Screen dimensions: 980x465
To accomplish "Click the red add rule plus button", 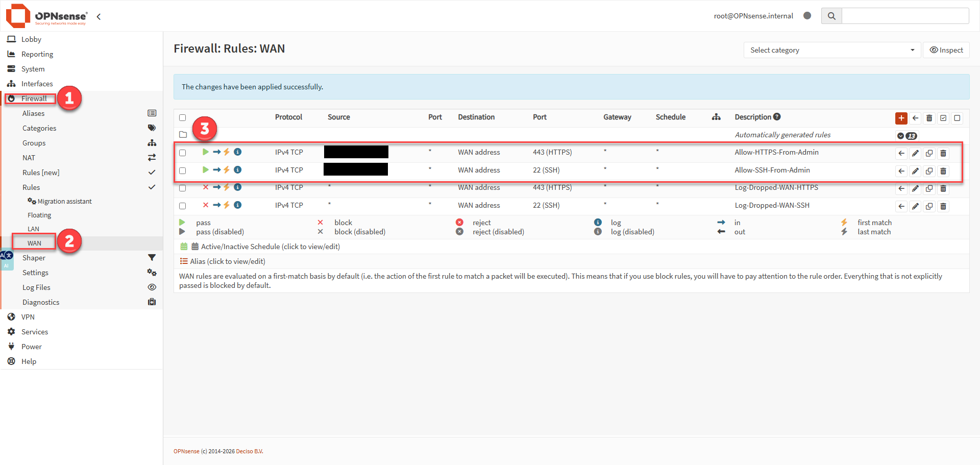I will pos(901,118).
